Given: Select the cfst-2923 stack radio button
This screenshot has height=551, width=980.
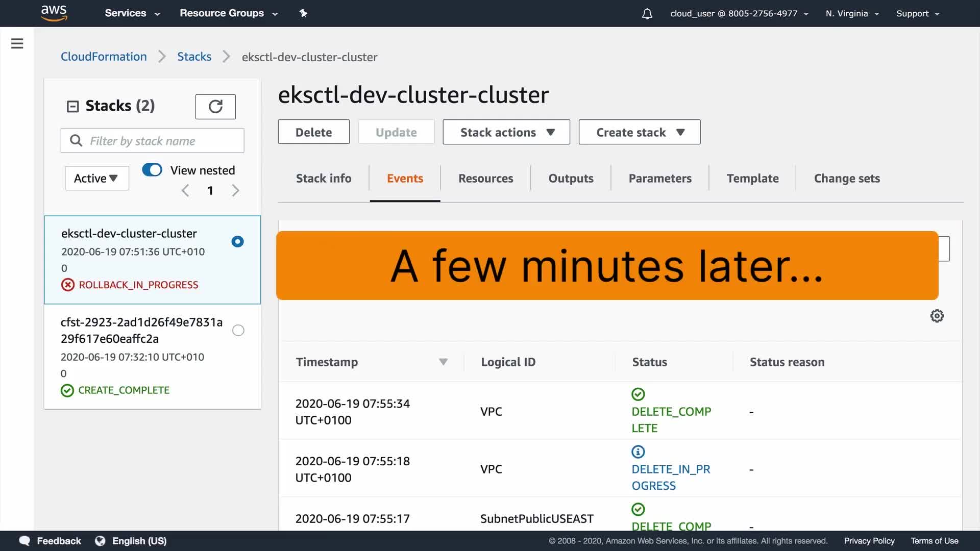Looking at the screenshot, I should click(x=238, y=330).
